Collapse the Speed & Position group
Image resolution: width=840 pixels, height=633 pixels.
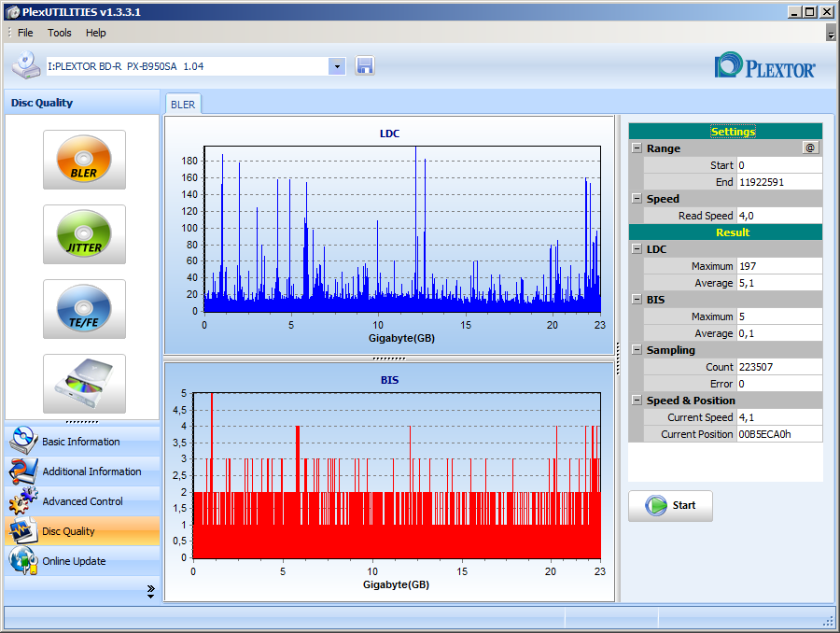[x=637, y=400]
